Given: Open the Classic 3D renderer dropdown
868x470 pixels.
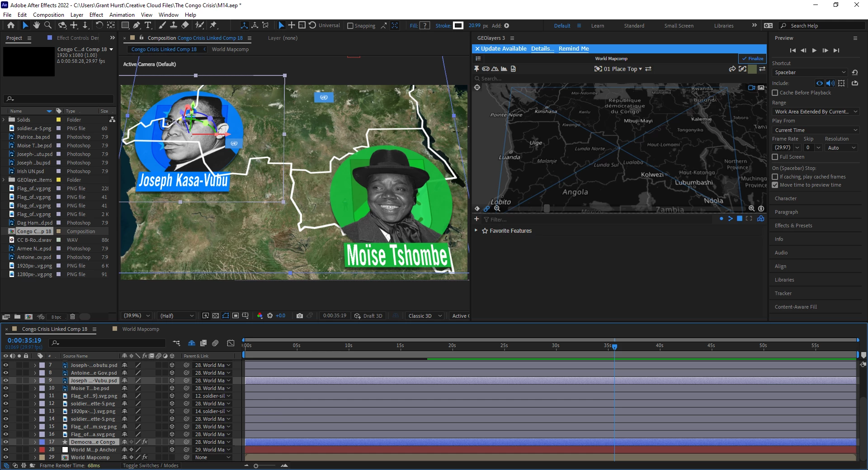Looking at the screenshot, I should (425, 316).
